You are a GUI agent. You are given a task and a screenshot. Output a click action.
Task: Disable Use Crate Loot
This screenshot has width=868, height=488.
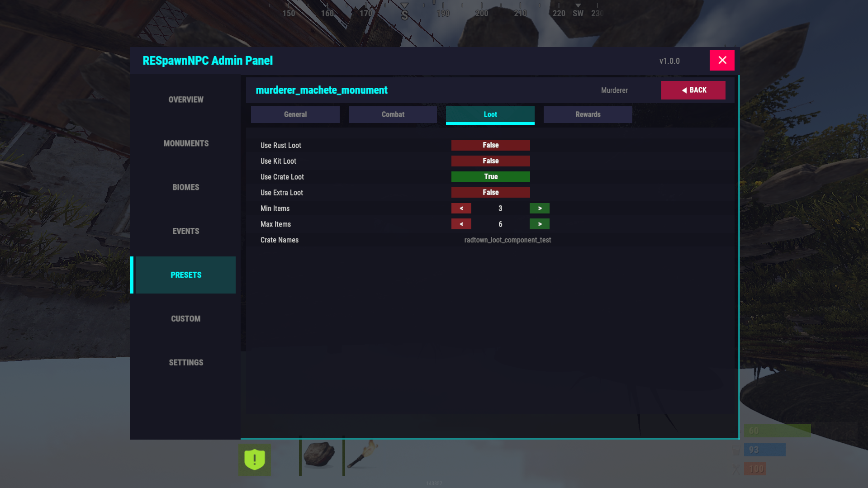[490, 177]
